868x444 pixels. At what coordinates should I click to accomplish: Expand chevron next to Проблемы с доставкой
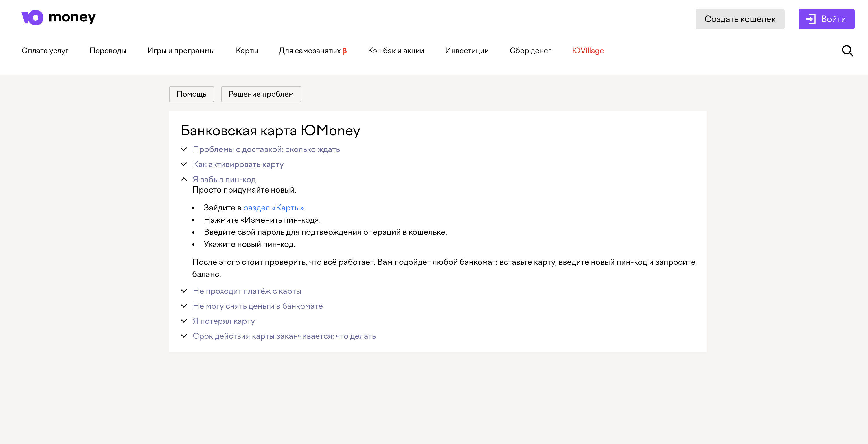click(x=184, y=149)
